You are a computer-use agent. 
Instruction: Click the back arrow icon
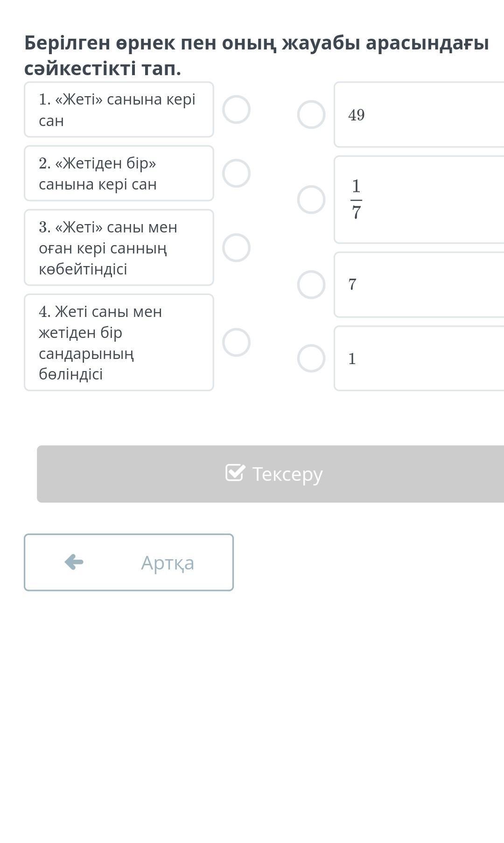click(x=74, y=562)
